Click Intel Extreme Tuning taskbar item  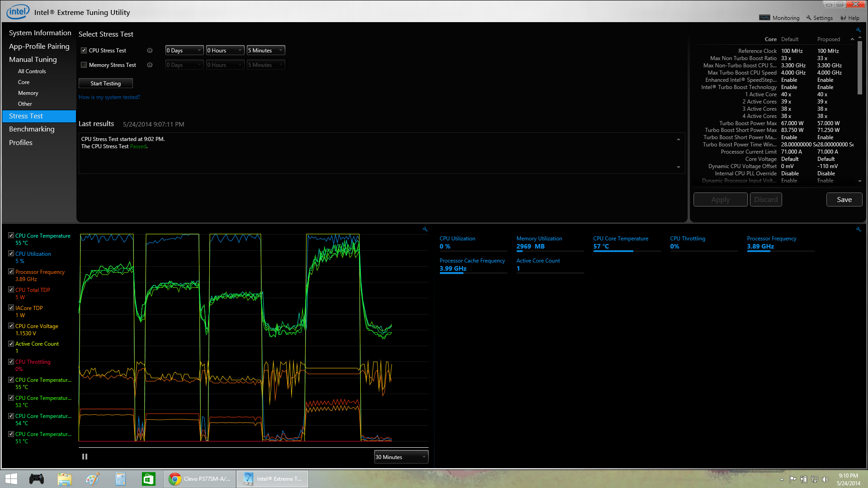tap(273, 479)
